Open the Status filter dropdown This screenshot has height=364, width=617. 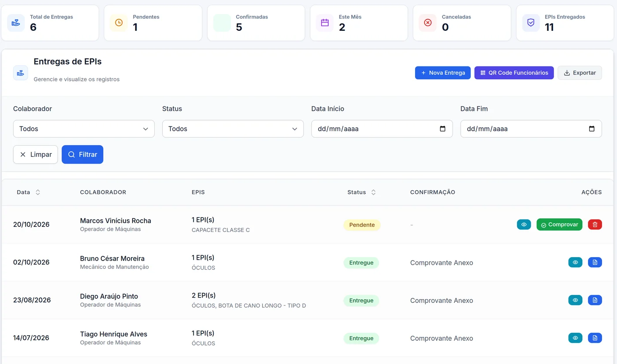[233, 129]
